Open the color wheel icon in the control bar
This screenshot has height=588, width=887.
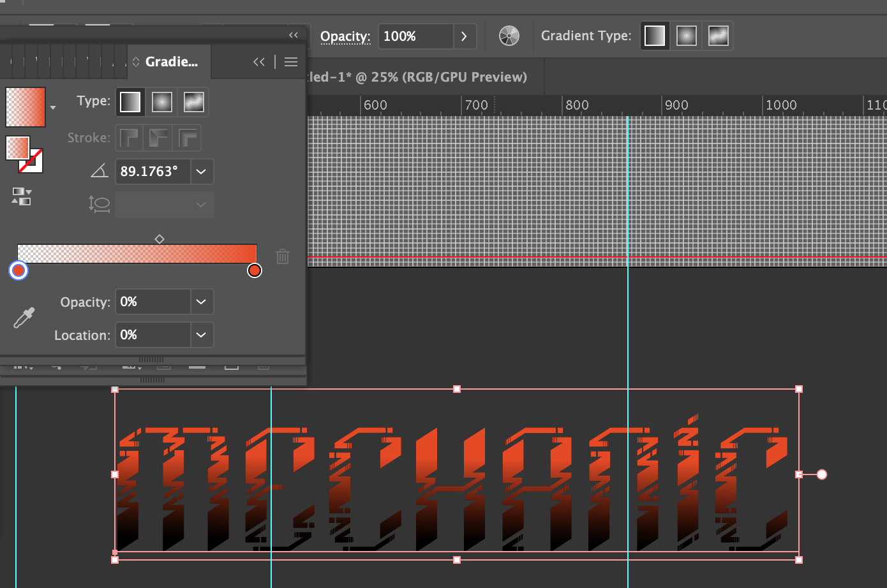click(x=509, y=36)
